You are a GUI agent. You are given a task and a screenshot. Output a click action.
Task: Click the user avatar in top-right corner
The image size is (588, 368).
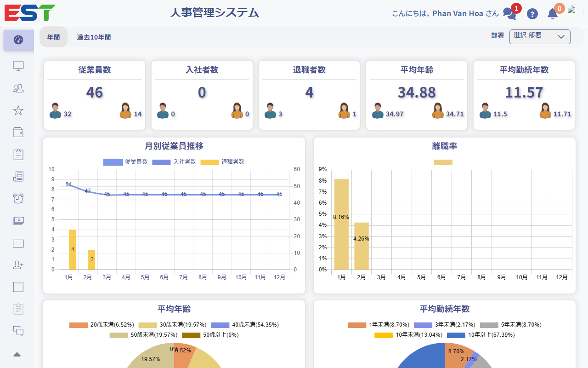[575, 13]
